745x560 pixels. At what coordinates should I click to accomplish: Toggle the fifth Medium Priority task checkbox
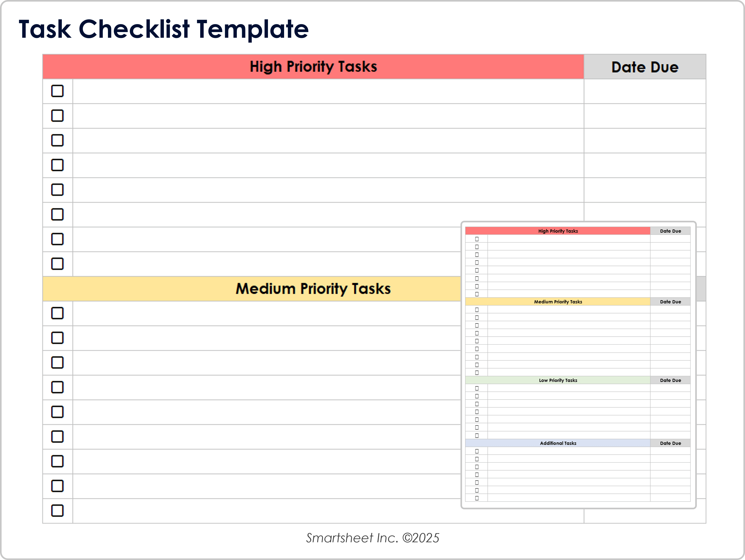(57, 412)
